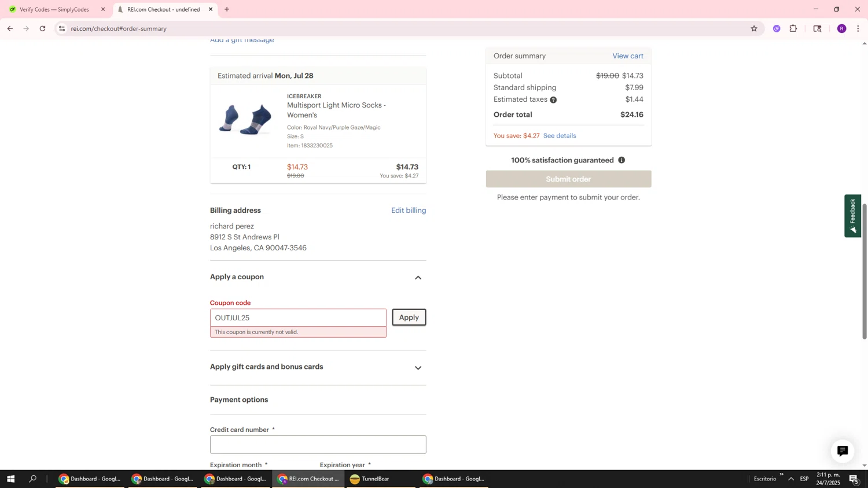Viewport: 868px width, 488px height.
Task: Click Standard shipping $7.99 amount
Action: [x=634, y=88]
